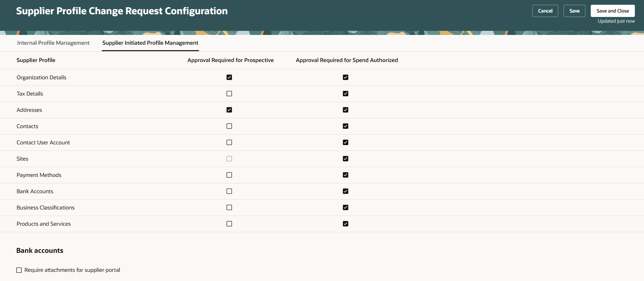644x281 pixels.
Task: Select Supplier Initiated Profile Management tab
Action: point(150,43)
